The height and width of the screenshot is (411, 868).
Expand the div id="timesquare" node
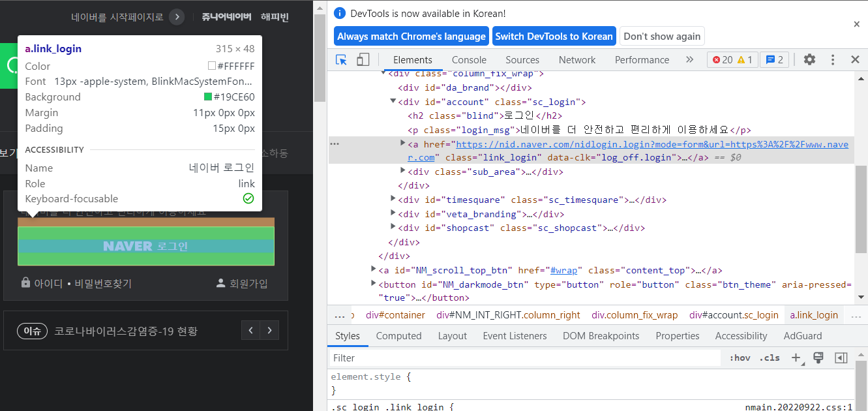(x=393, y=198)
